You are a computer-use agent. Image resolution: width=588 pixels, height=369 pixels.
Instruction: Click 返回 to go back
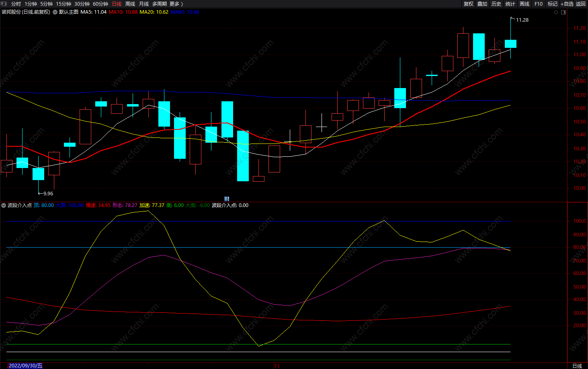pos(581,4)
